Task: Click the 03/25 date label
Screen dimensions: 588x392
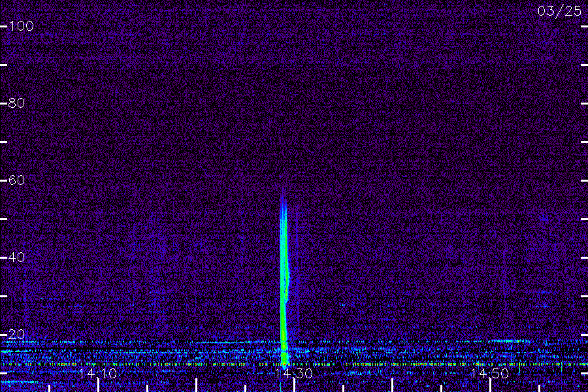Action: [559, 11]
